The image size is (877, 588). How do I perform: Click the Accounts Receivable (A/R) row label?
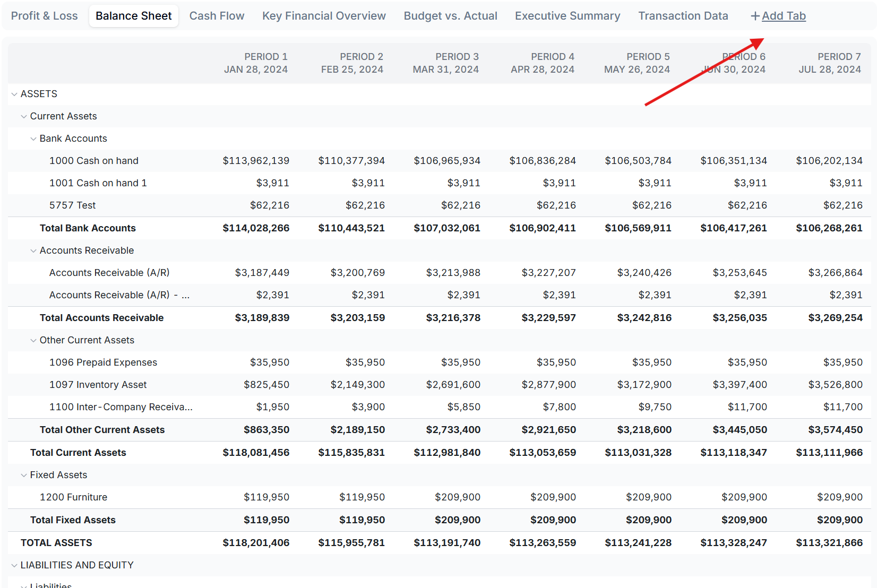[109, 273]
